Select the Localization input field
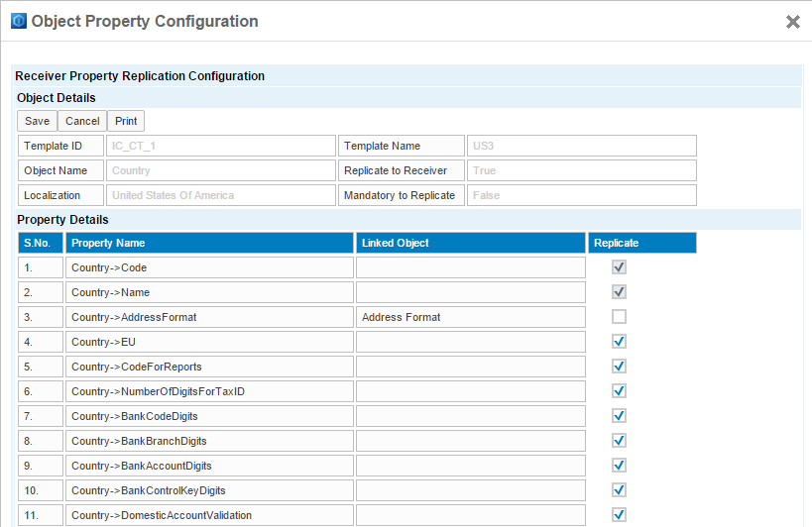 [x=221, y=195]
